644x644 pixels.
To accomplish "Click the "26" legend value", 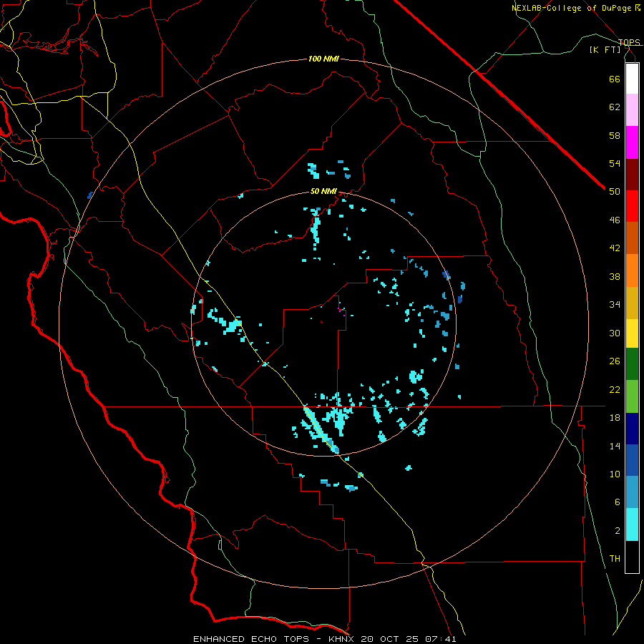I will pyautogui.click(x=615, y=361).
